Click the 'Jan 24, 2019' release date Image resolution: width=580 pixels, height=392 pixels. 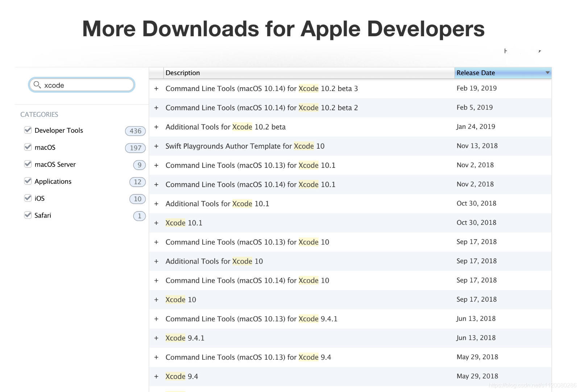click(476, 127)
